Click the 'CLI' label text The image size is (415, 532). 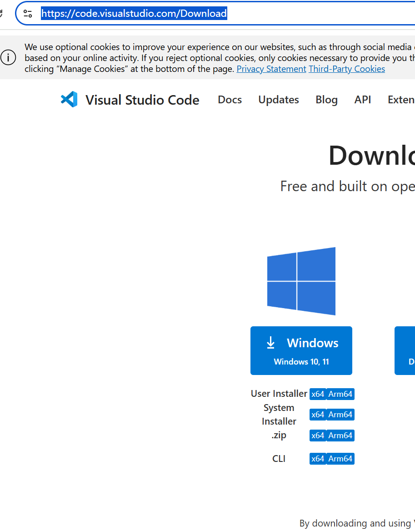pos(279,459)
